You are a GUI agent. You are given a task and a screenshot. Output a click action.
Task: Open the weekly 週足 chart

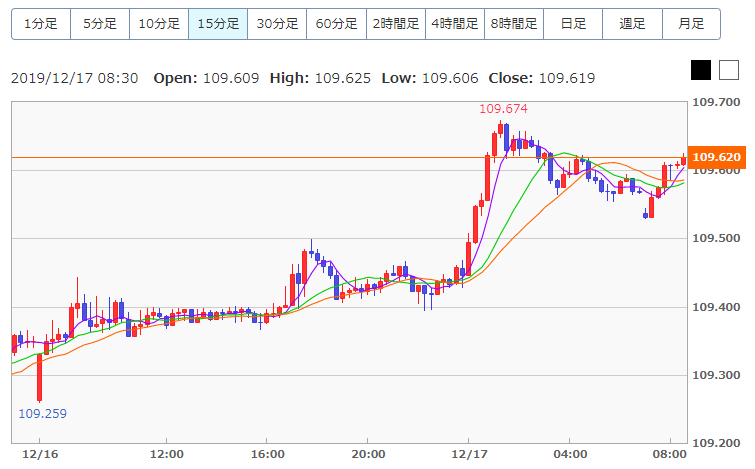click(x=632, y=24)
